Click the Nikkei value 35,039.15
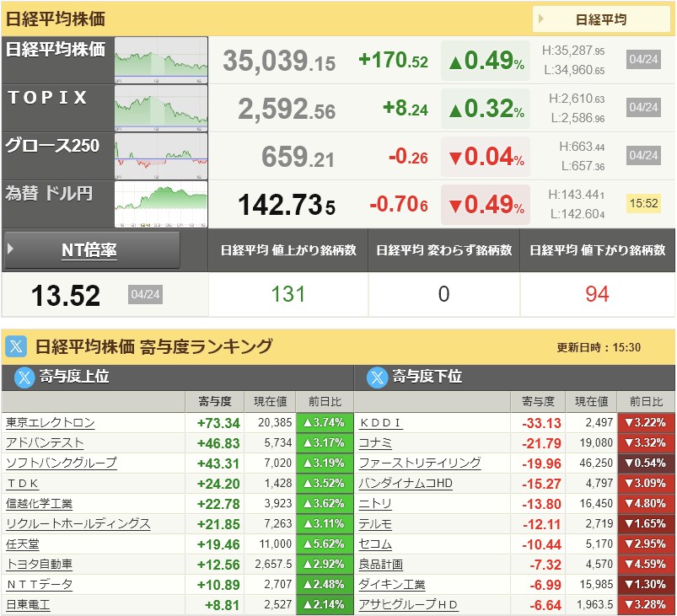 279,61
